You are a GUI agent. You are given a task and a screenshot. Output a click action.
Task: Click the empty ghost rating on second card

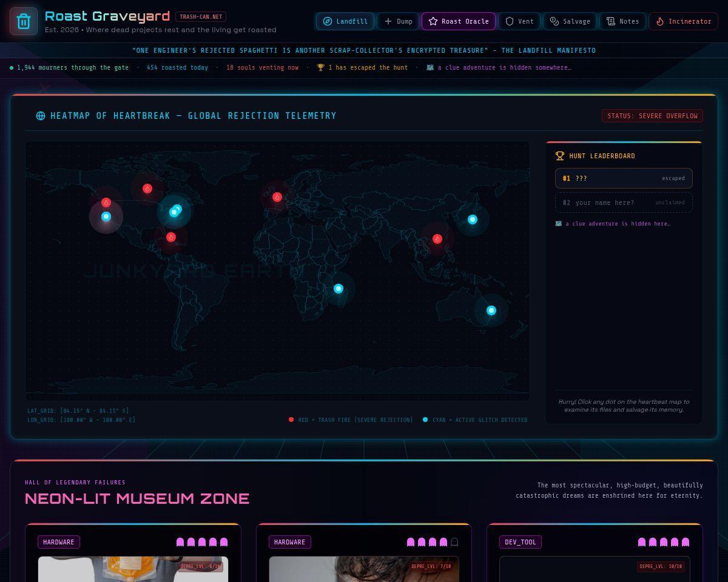click(x=454, y=542)
